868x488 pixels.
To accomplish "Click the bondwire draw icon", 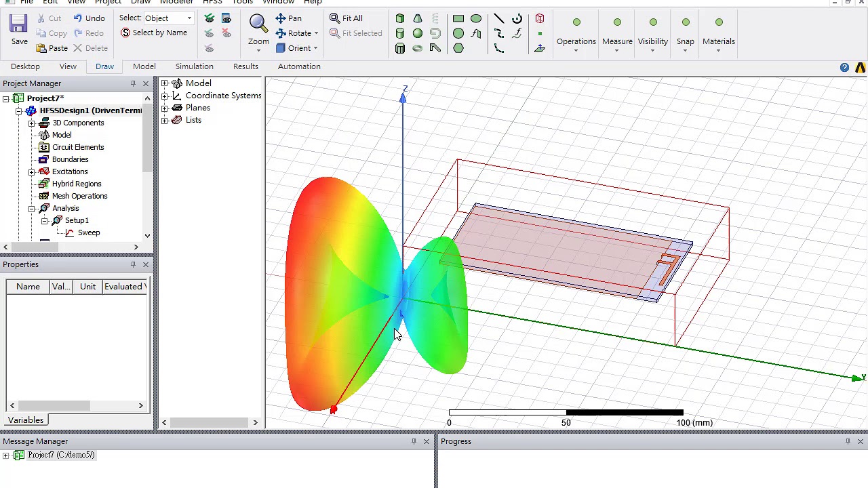I will pyautogui.click(x=435, y=48).
